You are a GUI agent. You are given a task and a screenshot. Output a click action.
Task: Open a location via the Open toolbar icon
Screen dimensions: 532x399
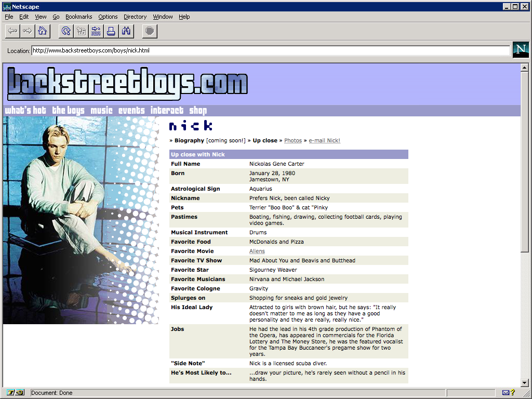[96, 31]
